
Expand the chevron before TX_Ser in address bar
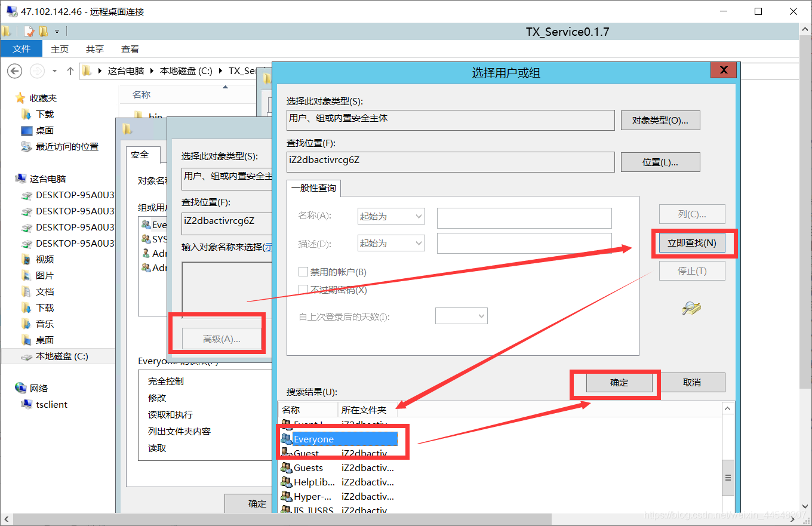[221, 71]
